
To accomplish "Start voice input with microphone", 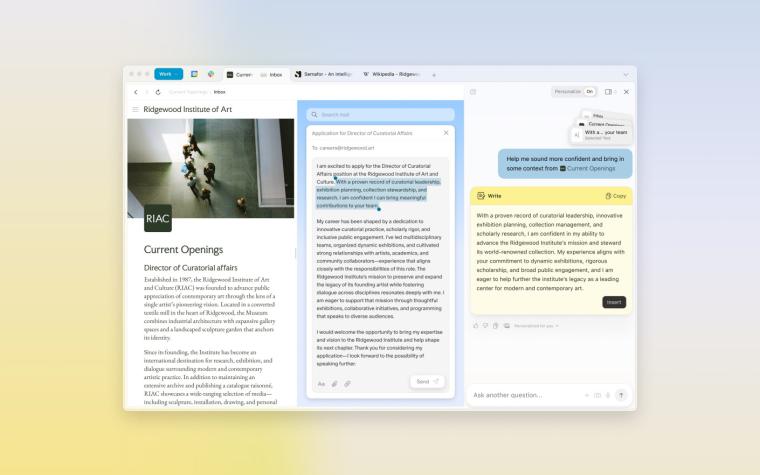I will click(608, 396).
